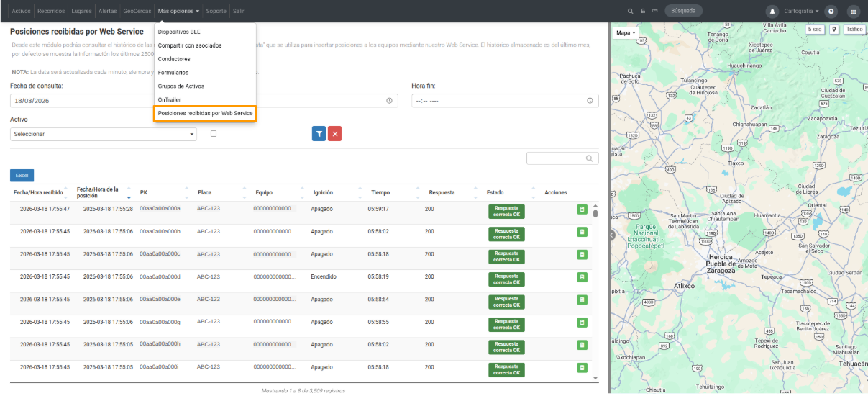Viewport: 868px width, 396px height.
Task: Click the ruler icon in top bar
Action: [655, 12]
